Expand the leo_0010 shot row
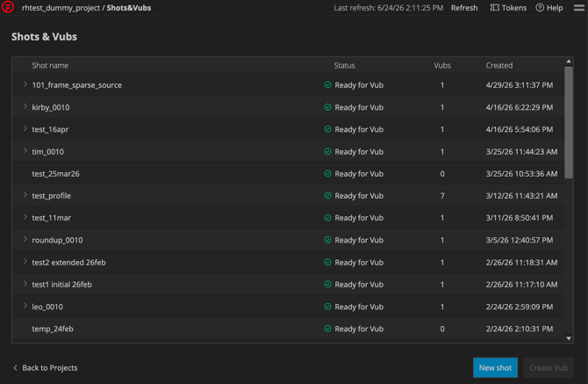This screenshot has height=384, width=588. pos(25,306)
